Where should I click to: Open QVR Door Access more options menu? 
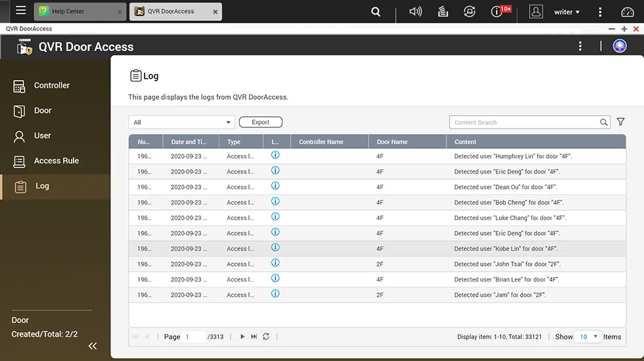580,46
